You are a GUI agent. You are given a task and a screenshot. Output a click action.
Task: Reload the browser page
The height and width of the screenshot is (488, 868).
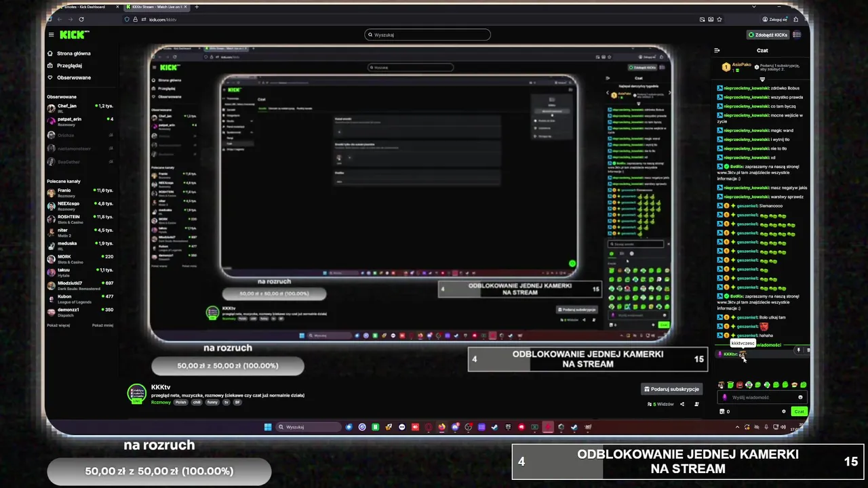click(81, 20)
